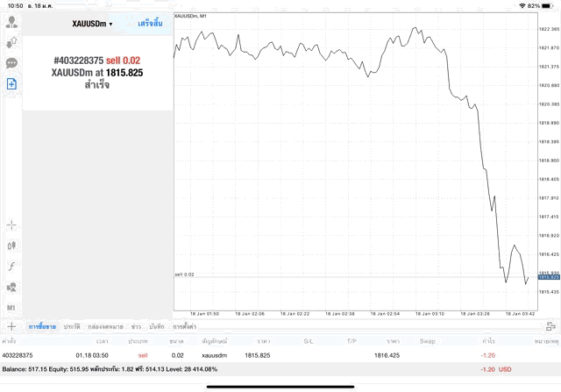Open the ข่าว tab
The width and height of the screenshot is (561, 392).
136,326
